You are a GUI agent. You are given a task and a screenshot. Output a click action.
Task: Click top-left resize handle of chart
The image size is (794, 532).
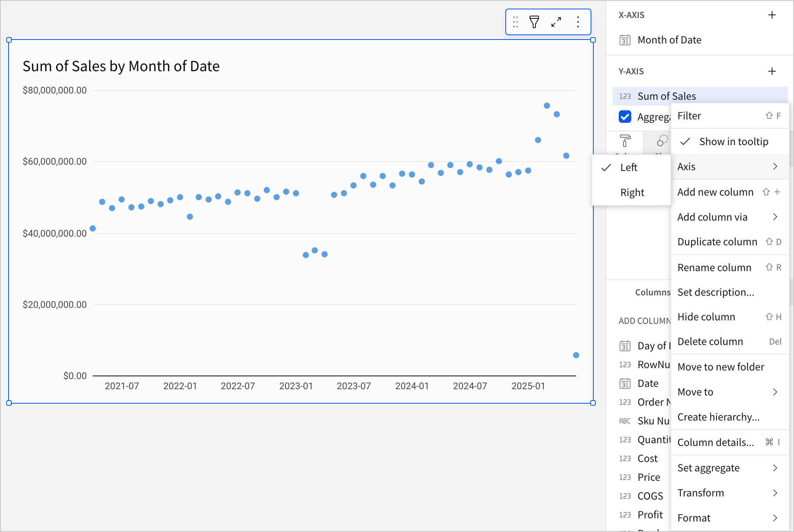[9, 40]
